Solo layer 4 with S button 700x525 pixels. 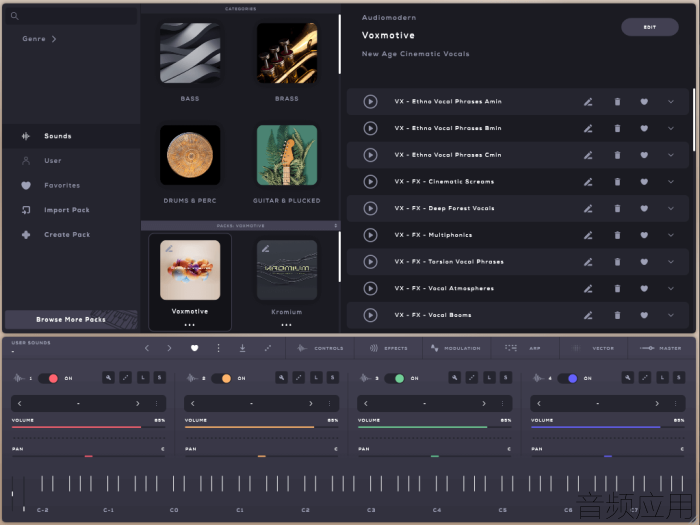tap(679, 378)
